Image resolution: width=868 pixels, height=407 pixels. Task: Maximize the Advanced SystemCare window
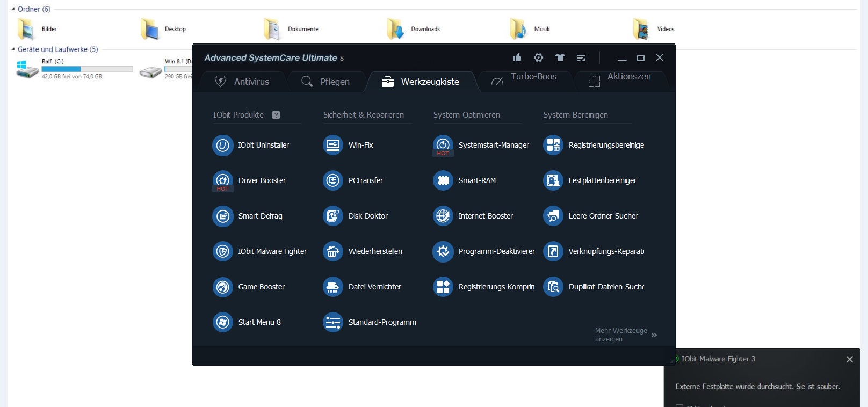641,58
